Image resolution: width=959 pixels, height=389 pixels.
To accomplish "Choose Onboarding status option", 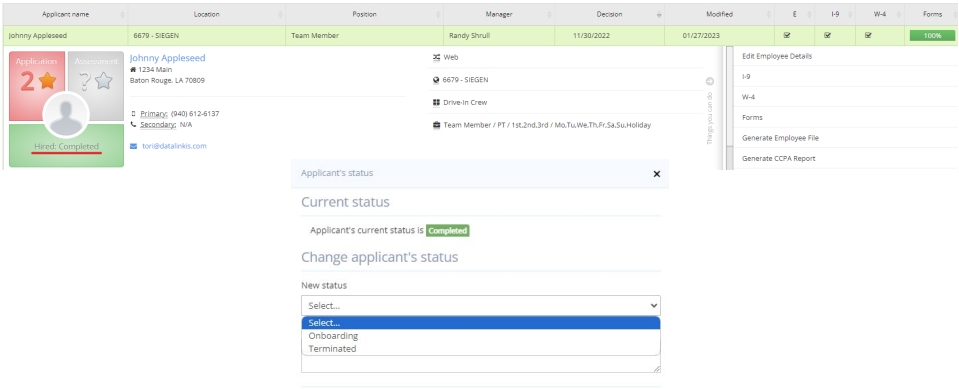I will (481, 336).
